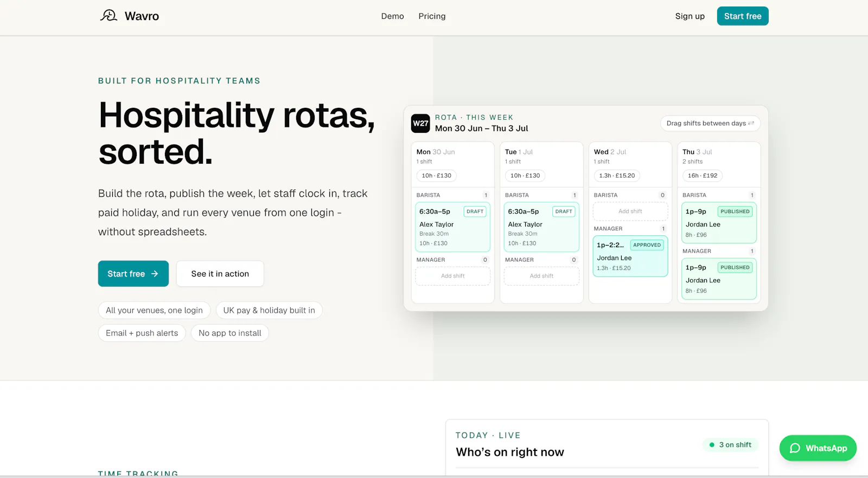This screenshot has height=478, width=868.
Task: Click the See it in action button
Action: coord(220,274)
